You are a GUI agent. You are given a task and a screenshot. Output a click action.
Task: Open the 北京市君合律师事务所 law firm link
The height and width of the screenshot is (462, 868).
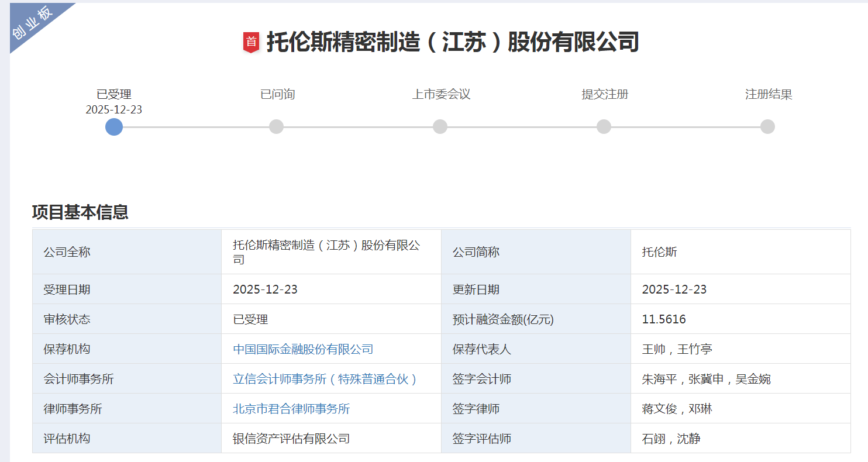291,409
